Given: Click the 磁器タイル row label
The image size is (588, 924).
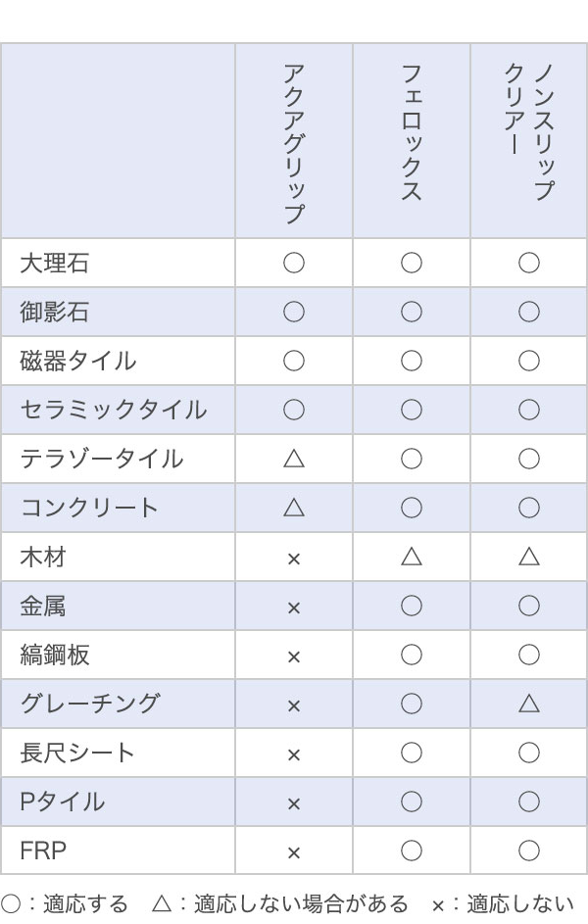Looking at the screenshot, I should 77,361.
